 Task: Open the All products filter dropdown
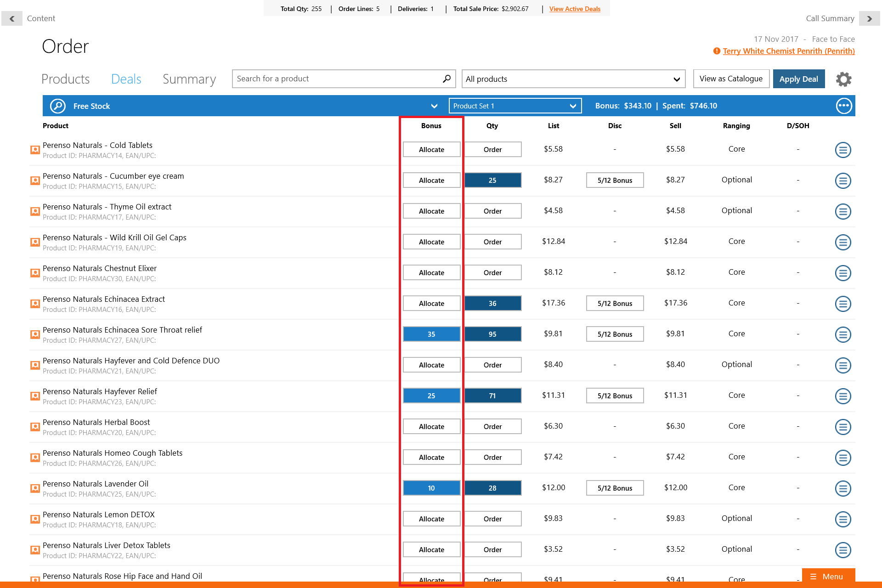(x=573, y=79)
